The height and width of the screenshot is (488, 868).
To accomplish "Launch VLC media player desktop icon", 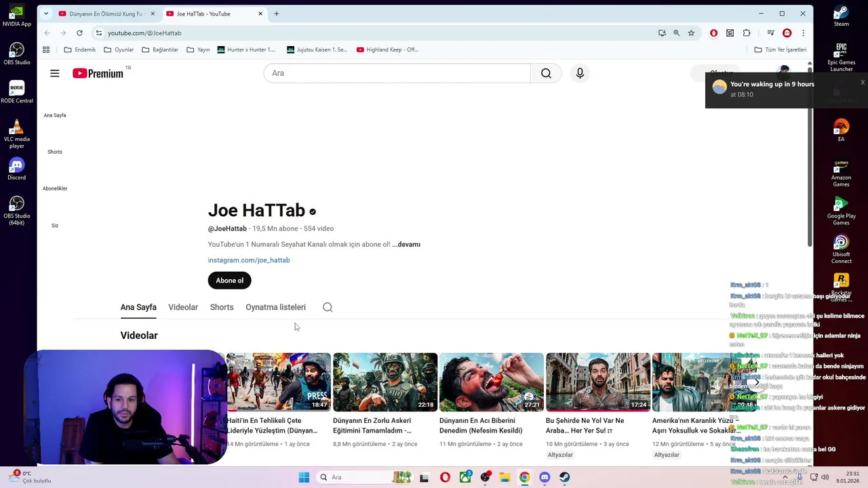I will (17, 134).
